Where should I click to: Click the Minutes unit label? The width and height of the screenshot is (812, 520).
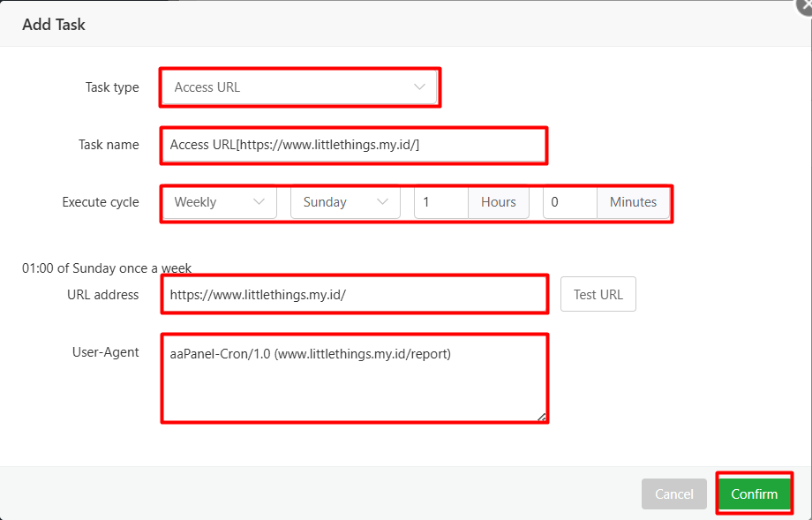point(633,202)
